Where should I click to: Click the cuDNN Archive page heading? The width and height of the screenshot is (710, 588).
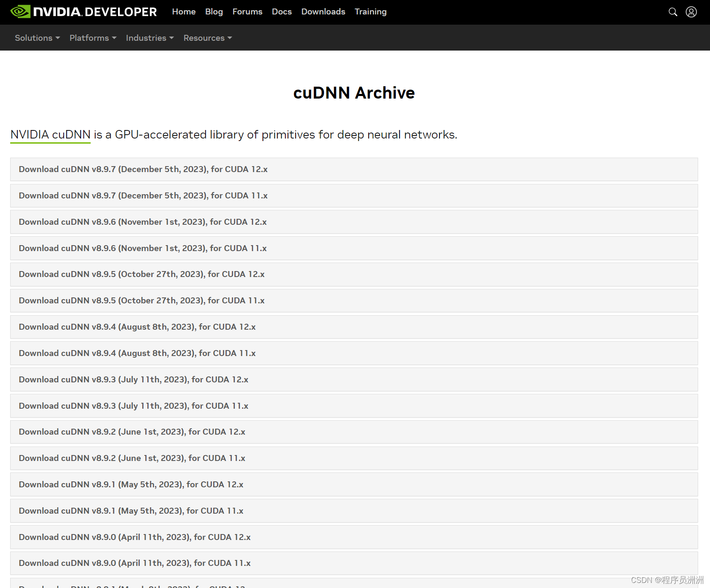[x=354, y=93]
